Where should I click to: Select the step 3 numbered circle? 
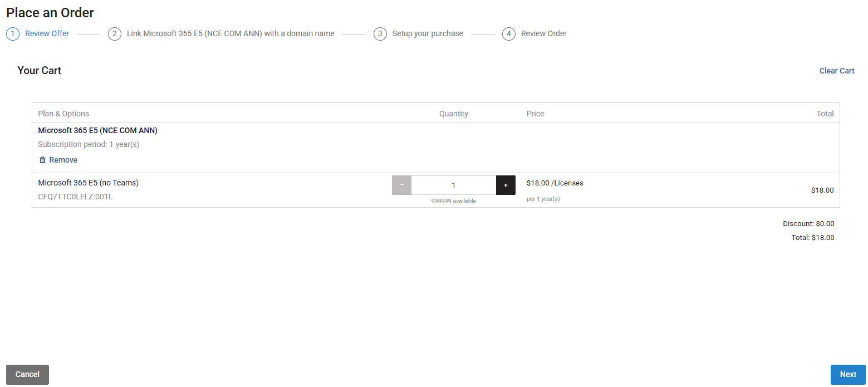(380, 34)
